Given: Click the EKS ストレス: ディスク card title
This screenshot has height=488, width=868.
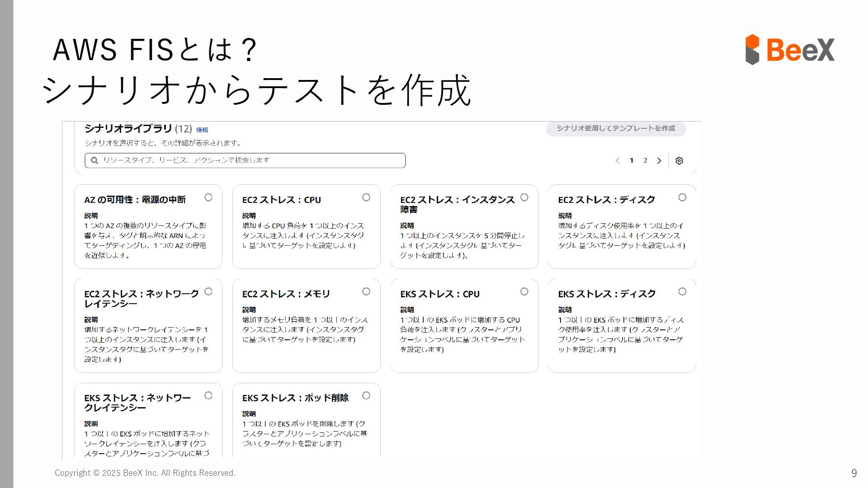Looking at the screenshot, I should [x=607, y=294].
